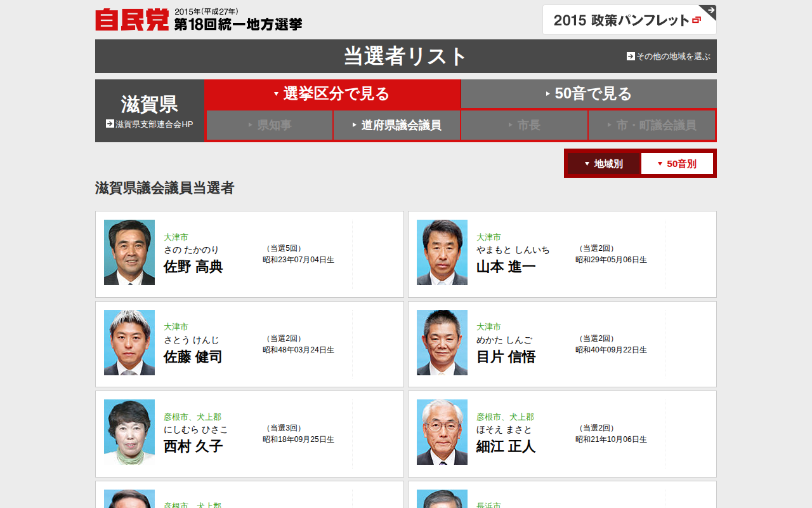Click reading めかた しんご

pos(504,340)
